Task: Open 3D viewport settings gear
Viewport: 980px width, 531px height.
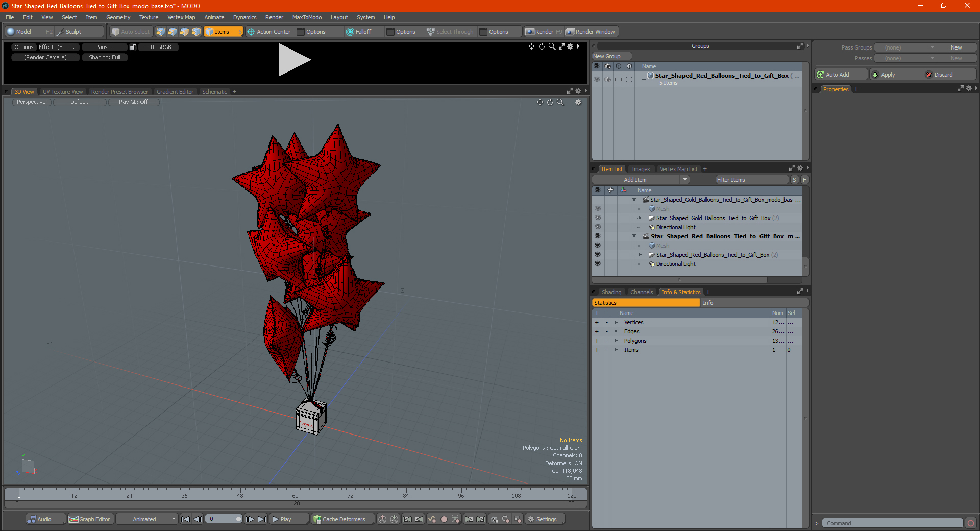Action: [578, 102]
